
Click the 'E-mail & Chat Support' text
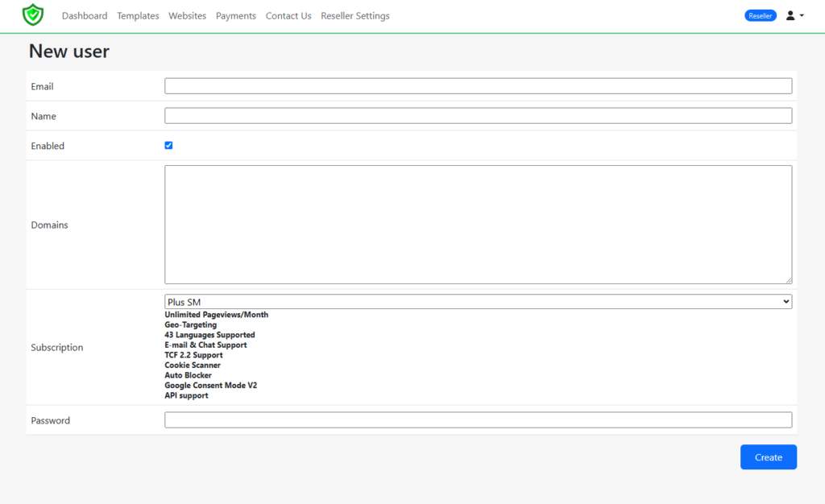pyautogui.click(x=205, y=345)
